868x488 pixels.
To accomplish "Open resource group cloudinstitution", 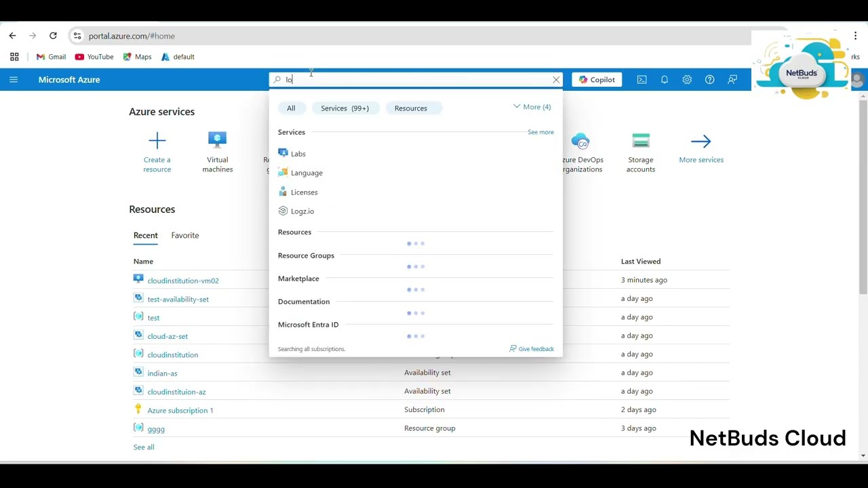I will pyautogui.click(x=173, y=354).
